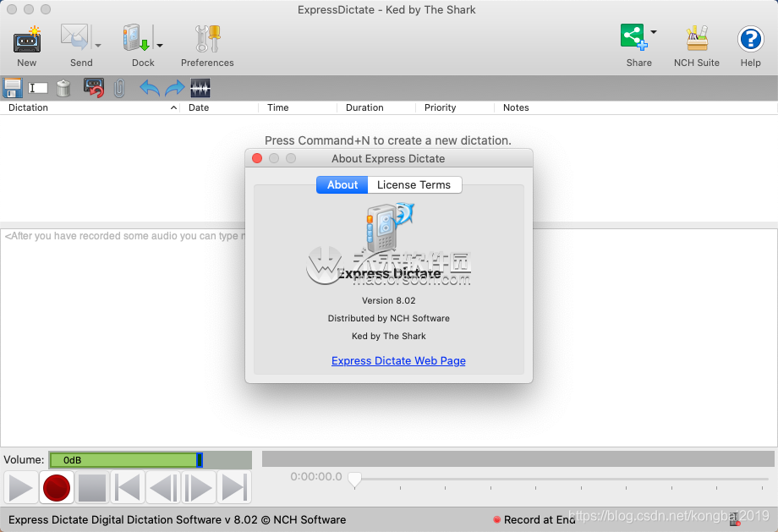
Task: Click the blue right arrow icon
Action: [x=175, y=88]
